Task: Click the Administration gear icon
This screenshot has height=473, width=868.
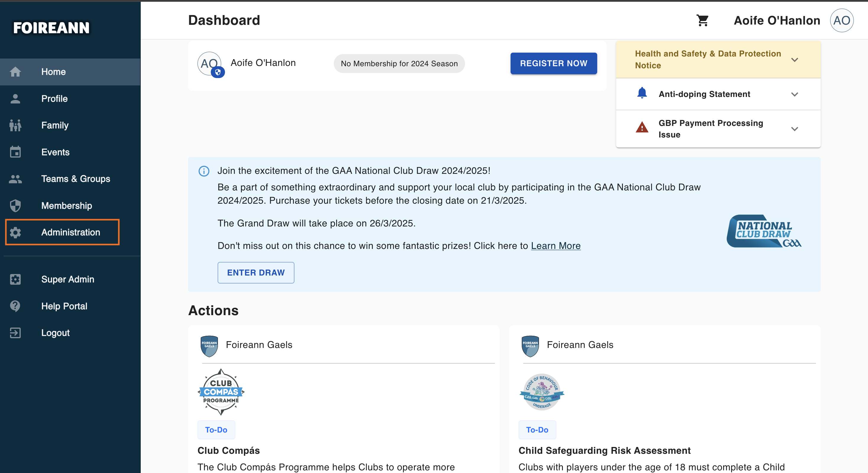Action: [x=15, y=232]
